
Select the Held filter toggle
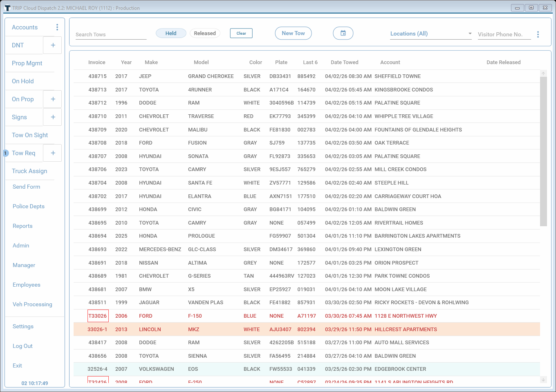pyautogui.click(x=171, y=33)
